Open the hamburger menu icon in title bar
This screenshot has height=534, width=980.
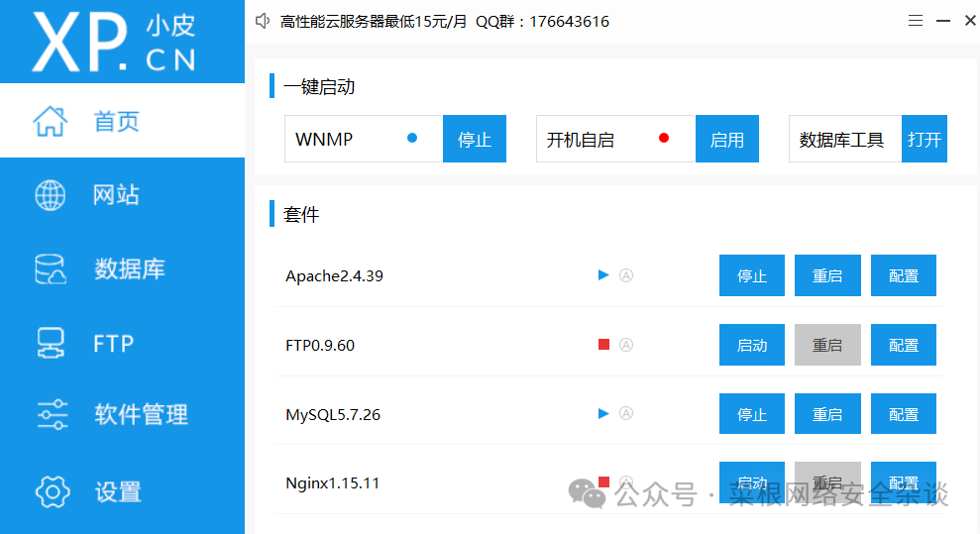(915, 21)
